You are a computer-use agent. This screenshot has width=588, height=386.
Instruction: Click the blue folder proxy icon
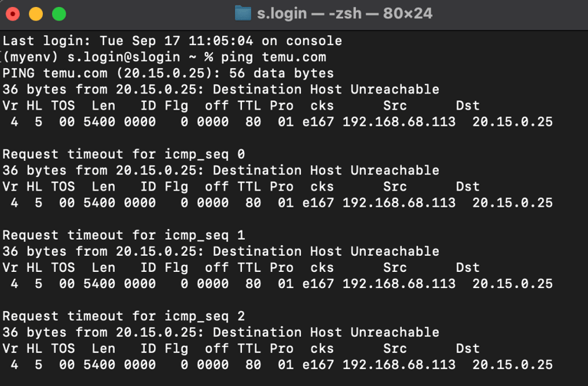click(243, 14)
